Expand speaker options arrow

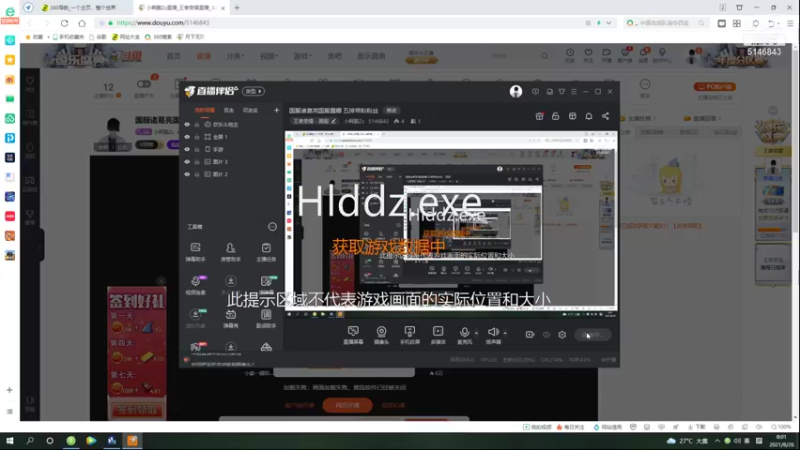(x=505, y=333)
